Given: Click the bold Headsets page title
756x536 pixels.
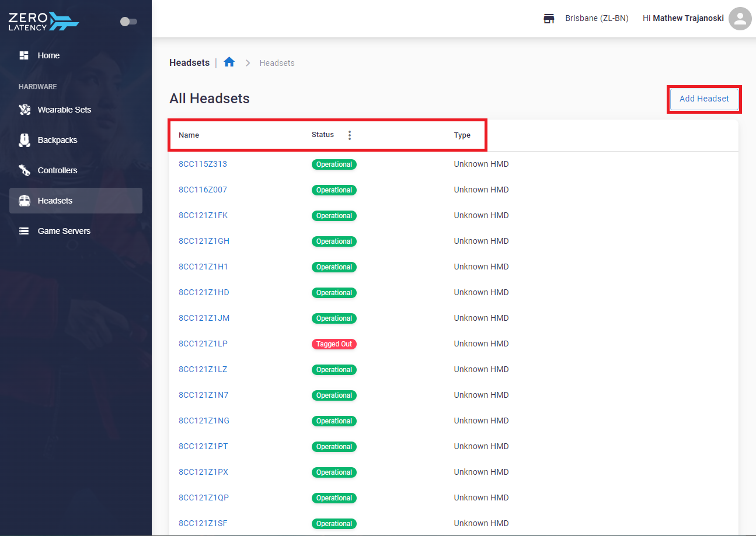Looking at the screenshot, I should [189, 62].
